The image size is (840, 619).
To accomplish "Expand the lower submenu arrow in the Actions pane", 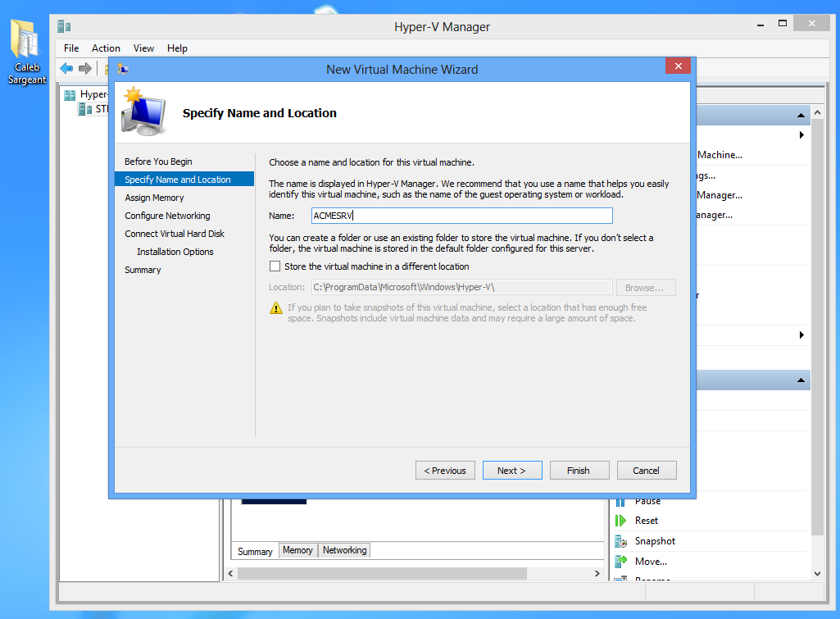I will (801, 335).
